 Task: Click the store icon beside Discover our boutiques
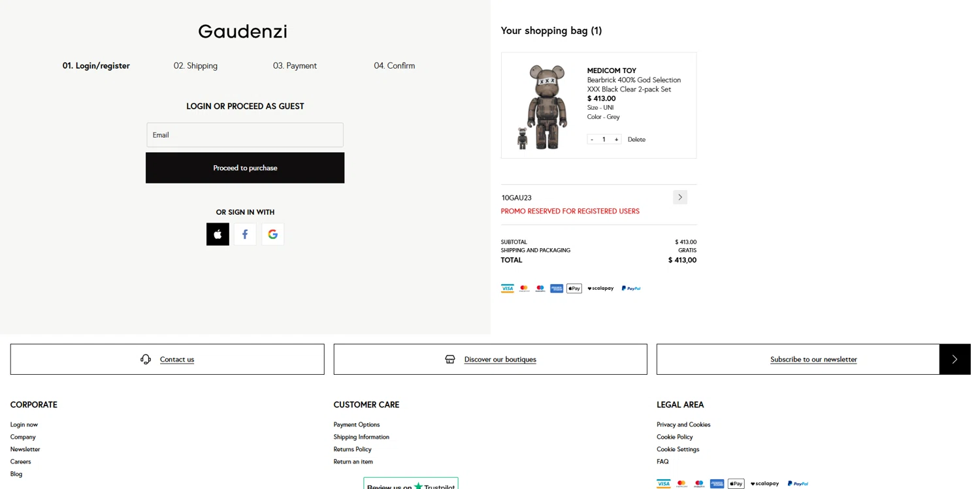point(450,359)
